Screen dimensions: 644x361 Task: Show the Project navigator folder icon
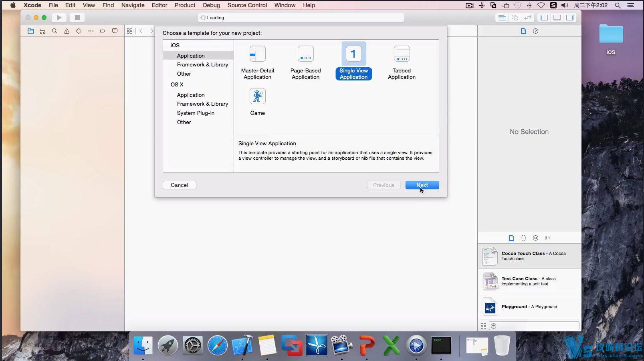pyautogui.click(x=30, y=31)
